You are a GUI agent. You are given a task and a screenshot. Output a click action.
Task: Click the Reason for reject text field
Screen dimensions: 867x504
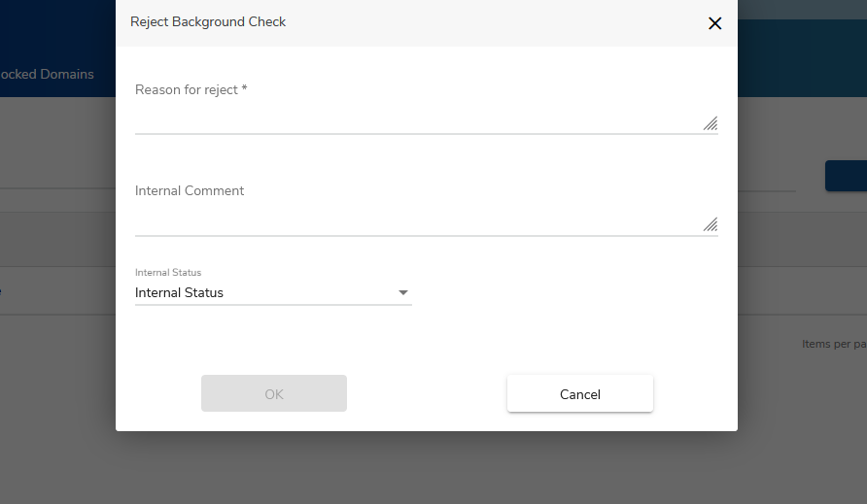pyautogui.click(x=427, y=111)
